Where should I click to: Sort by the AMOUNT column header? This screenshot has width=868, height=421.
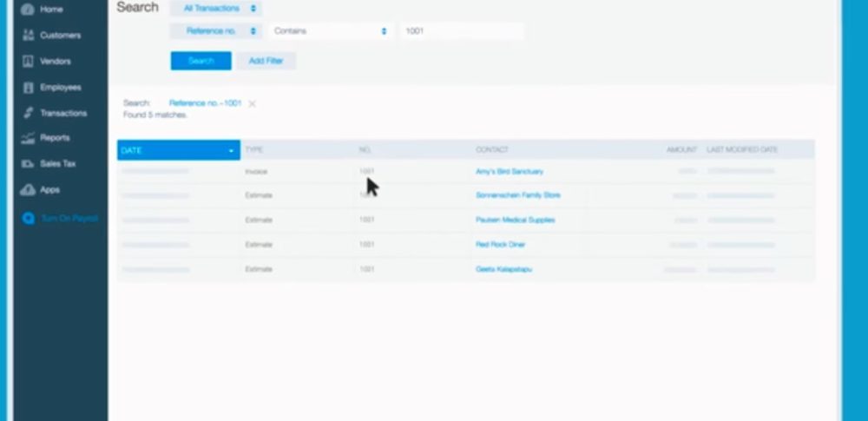tap(681, 150)
